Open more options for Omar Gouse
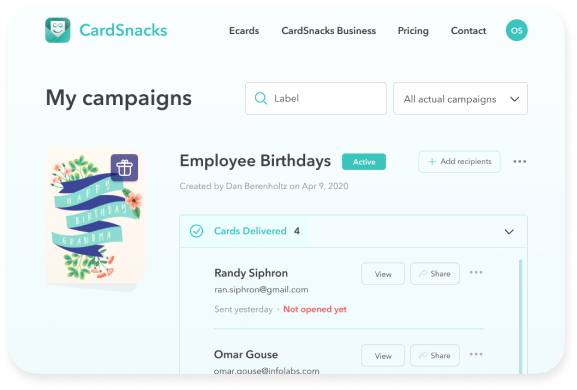This screenshot has height=390, width=577. coord(476,354)
